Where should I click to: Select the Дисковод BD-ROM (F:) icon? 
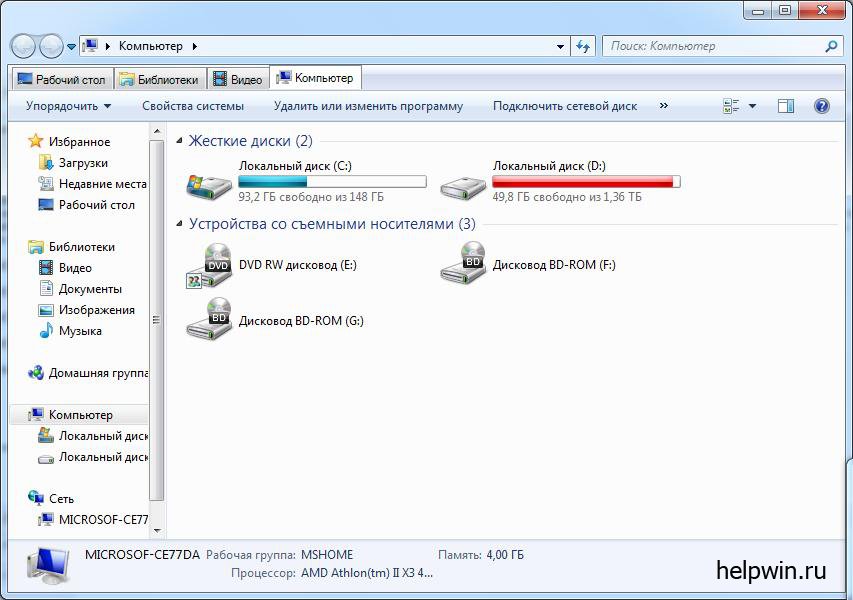pos(463,262)
